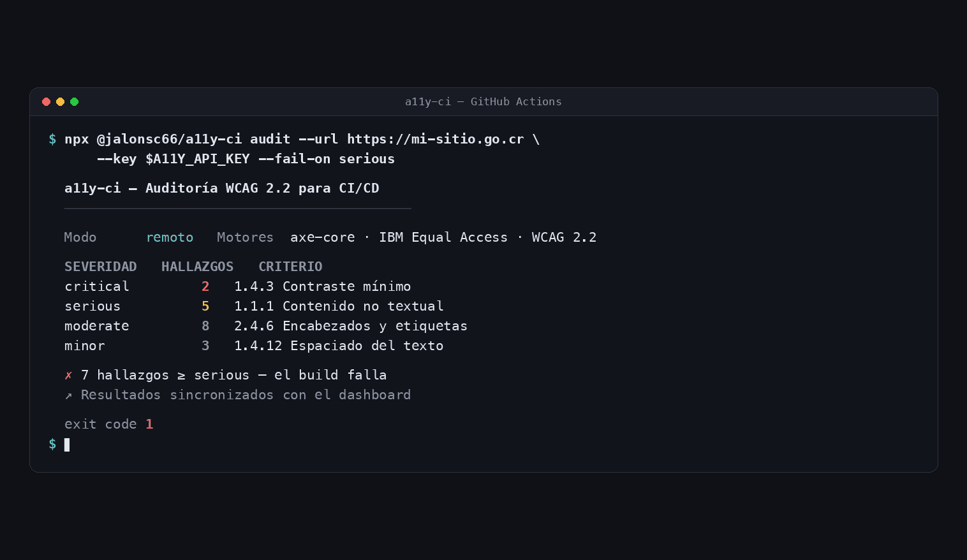This screenshot has height=560, width=967.
Task: Click the 'moderate' severity row label
Action: [x=97, y=326]
